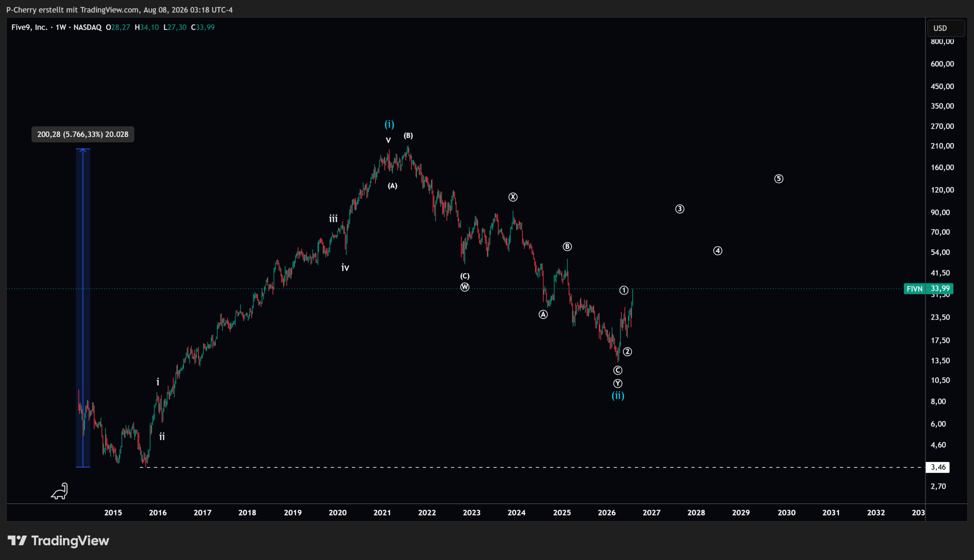Open the USD currency selector
Viewport: 974px width, 560px height.
946,28
